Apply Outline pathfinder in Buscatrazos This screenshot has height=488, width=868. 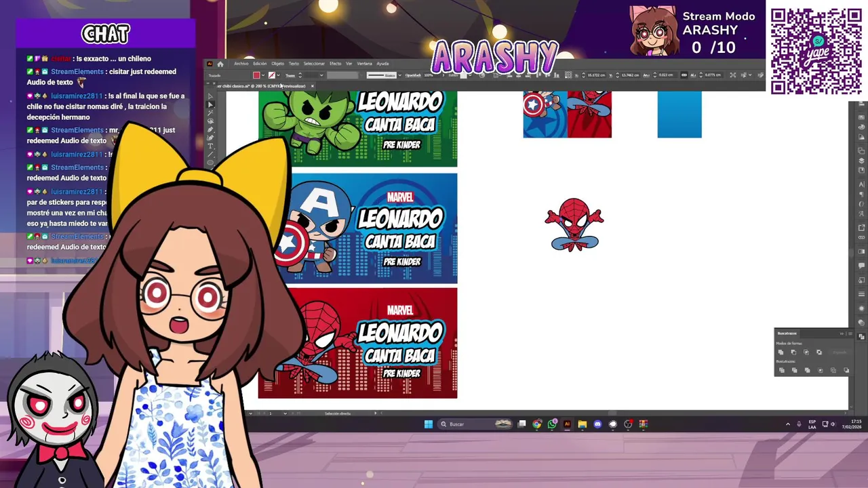pyautogui.click(x=833, y=370)
